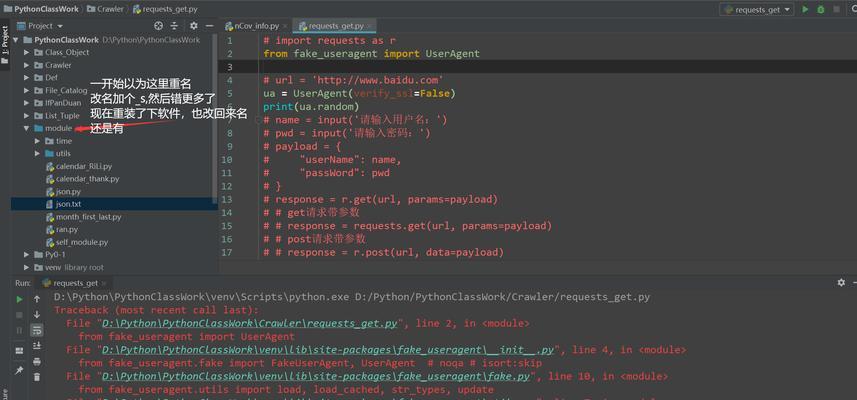The width and height of the screenshot is (857, 400).
Task: Select calendar_thank.py in the Project tree
Action: click(87, 179)
